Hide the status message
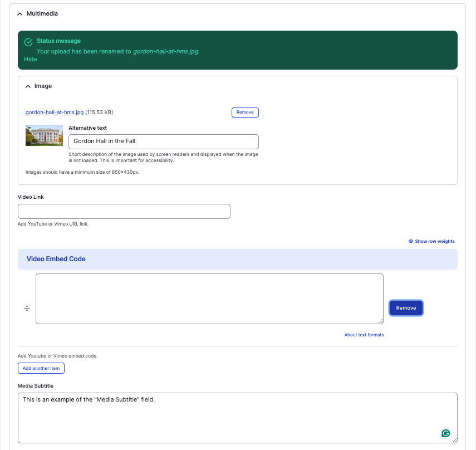This screenshot has width=476, height=450. coord(31,59)
